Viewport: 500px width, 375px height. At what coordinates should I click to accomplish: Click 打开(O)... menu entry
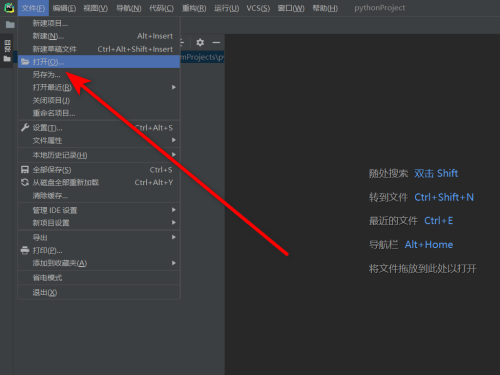pyautogui.click(x=99, y=62)
